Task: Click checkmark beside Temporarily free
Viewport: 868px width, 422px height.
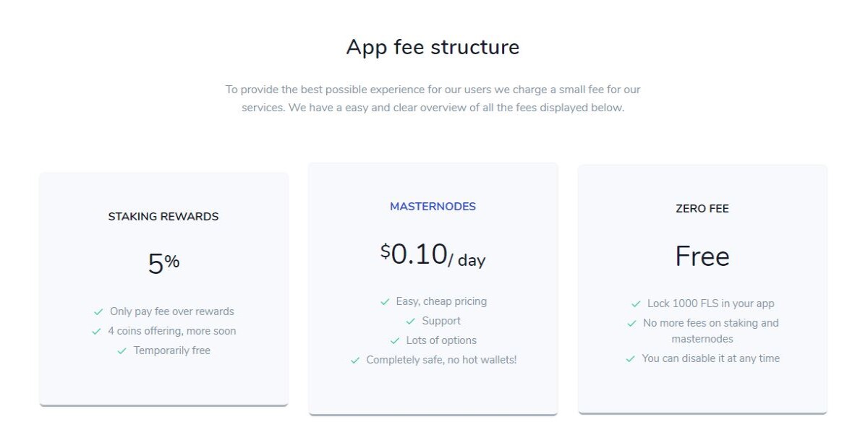Action: [122, 351]
